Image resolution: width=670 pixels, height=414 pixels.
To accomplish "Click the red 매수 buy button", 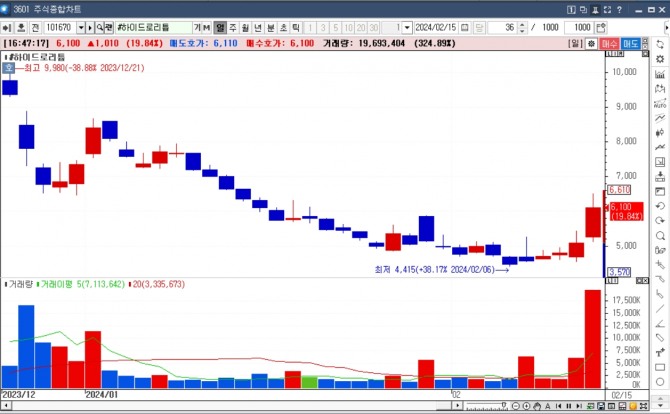I will pos(609,44).
